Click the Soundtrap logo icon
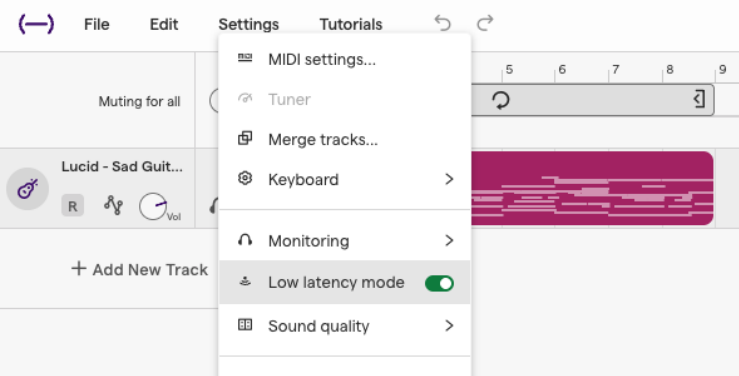Screen dimensions: 739x376 click(x=36, y=24)
